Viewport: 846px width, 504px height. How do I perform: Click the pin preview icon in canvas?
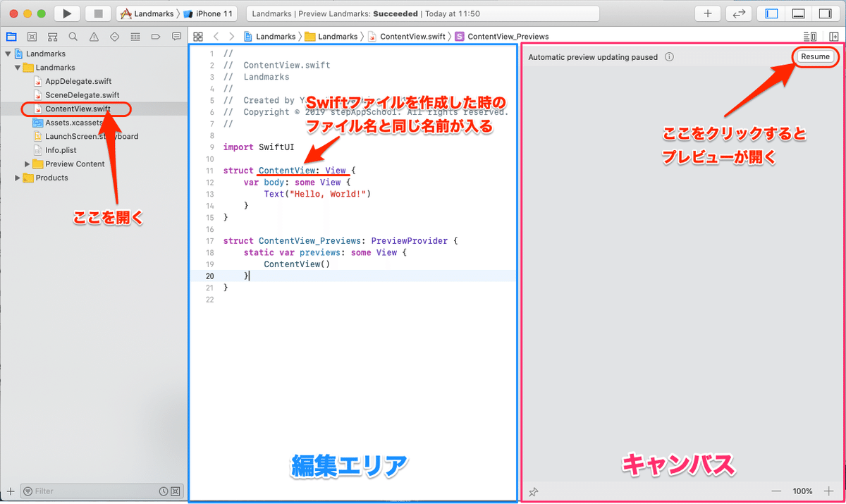click(x=534, y=491)
